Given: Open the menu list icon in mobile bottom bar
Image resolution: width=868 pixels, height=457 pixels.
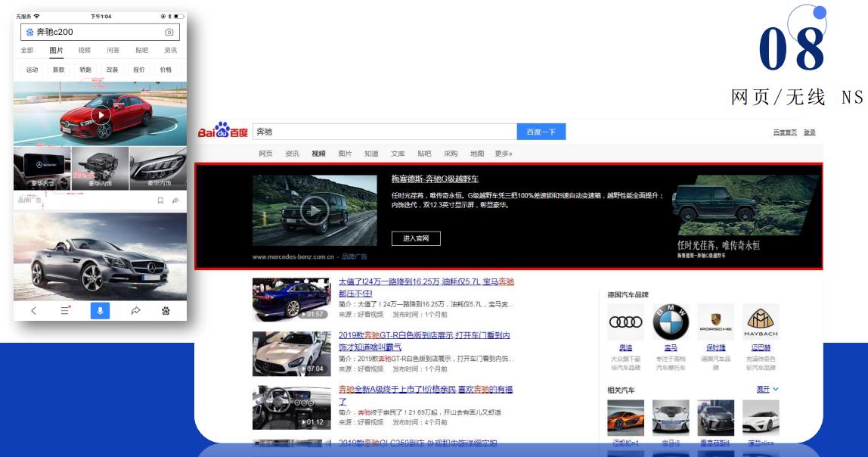Looking at the screenshot, I should pyautogui.click(x=65, y=311).
